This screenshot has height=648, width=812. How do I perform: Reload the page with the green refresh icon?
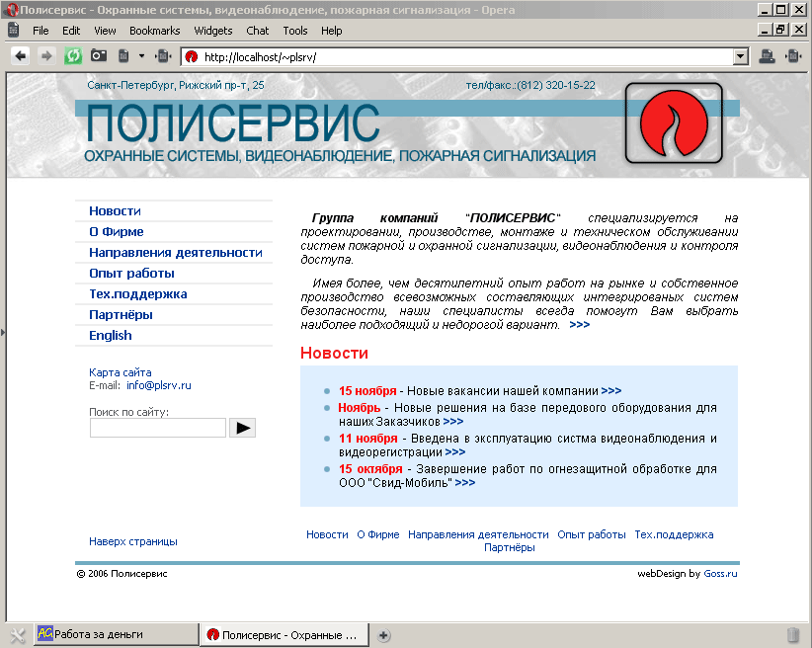coord(73,56)
